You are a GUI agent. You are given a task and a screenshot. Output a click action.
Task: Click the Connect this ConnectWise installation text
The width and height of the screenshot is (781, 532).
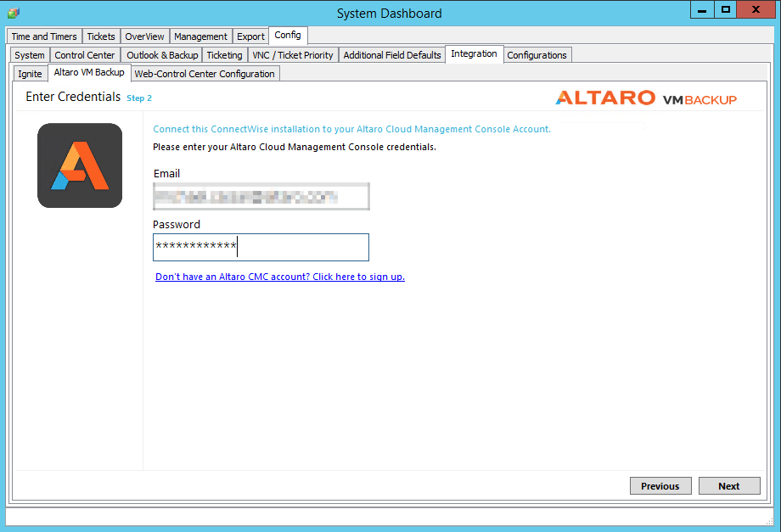click(x=351, y=129)
